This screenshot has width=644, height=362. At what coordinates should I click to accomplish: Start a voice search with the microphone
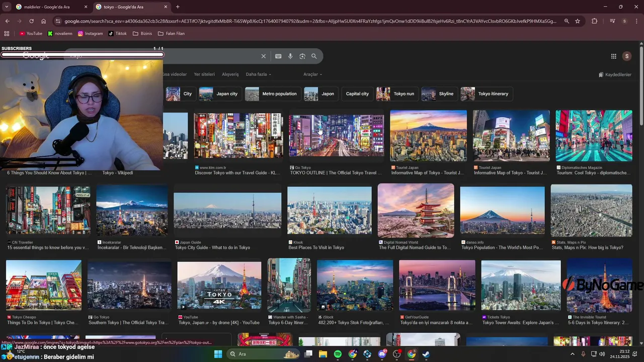pos(290,56)
